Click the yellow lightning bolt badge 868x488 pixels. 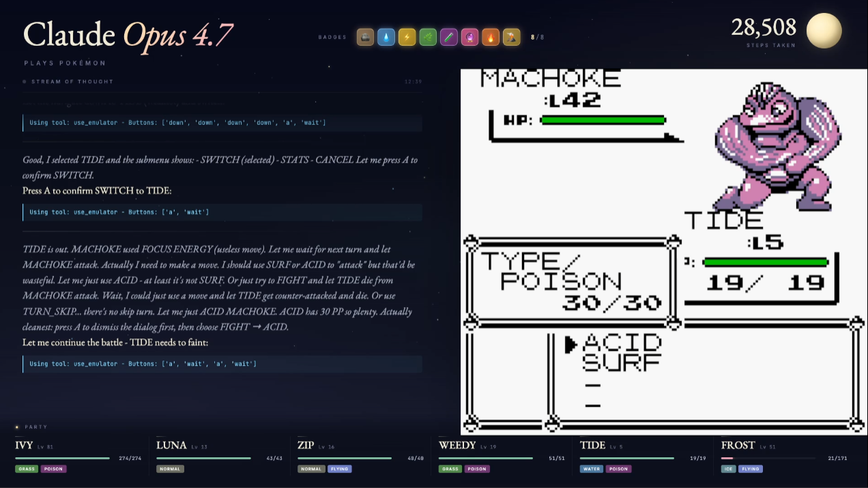point(407,37)
